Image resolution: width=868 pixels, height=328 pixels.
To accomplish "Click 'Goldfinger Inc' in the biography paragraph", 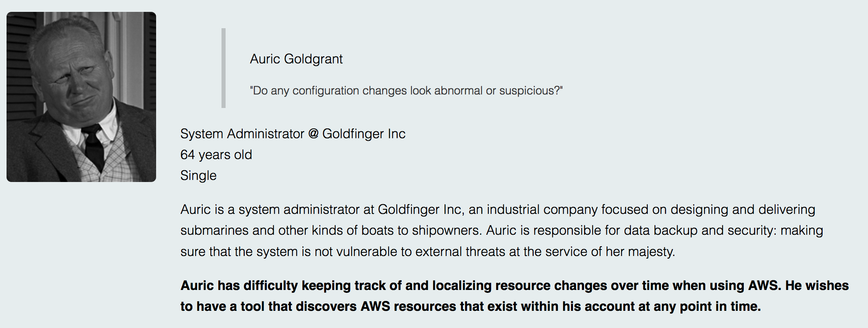I will [x=420, y=209].
